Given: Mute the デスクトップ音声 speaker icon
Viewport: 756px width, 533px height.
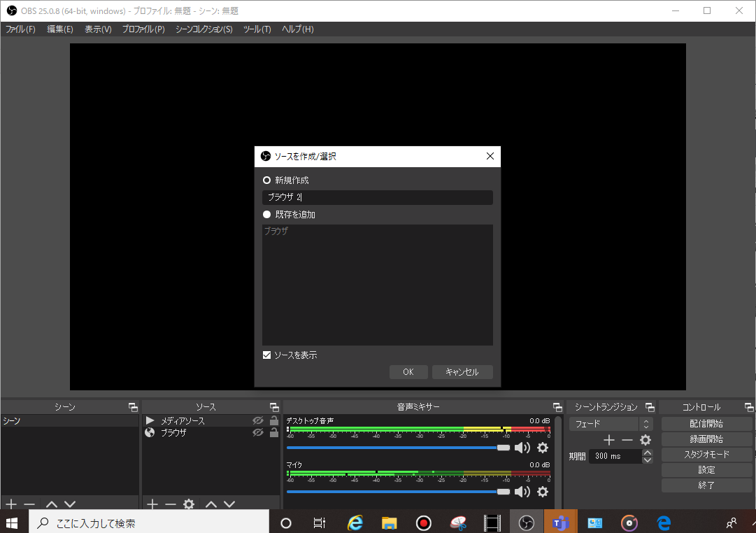Looking at the screenshot, I should point(522,448).
